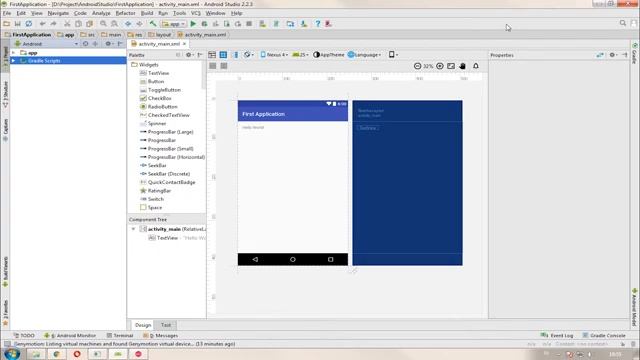Click view all properties arrows icon
This screenshot has width=640, height=360.
[x=600, y=55]
